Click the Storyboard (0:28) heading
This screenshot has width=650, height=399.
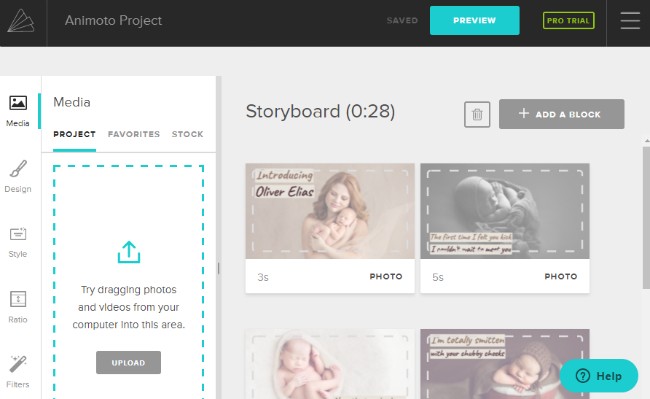pyautogui.click(x=320, y=111)
